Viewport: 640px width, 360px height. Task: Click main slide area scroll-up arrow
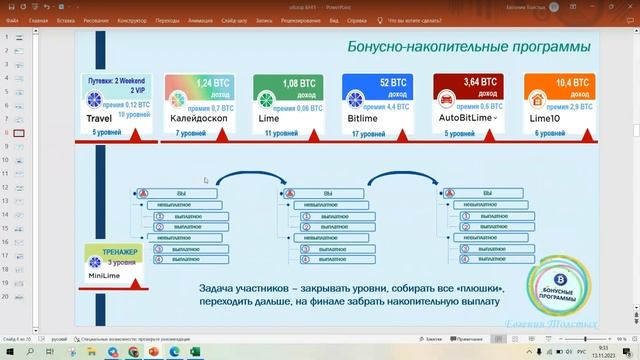pos(636,31)
